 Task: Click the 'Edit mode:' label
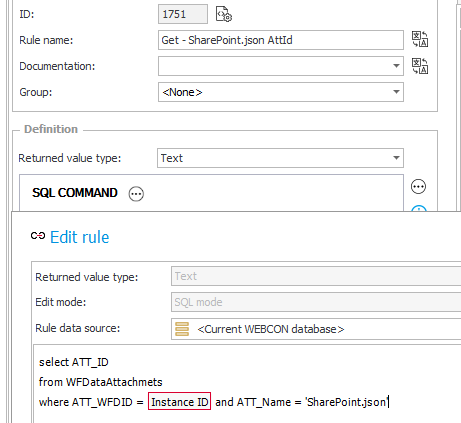coord(61,302)
